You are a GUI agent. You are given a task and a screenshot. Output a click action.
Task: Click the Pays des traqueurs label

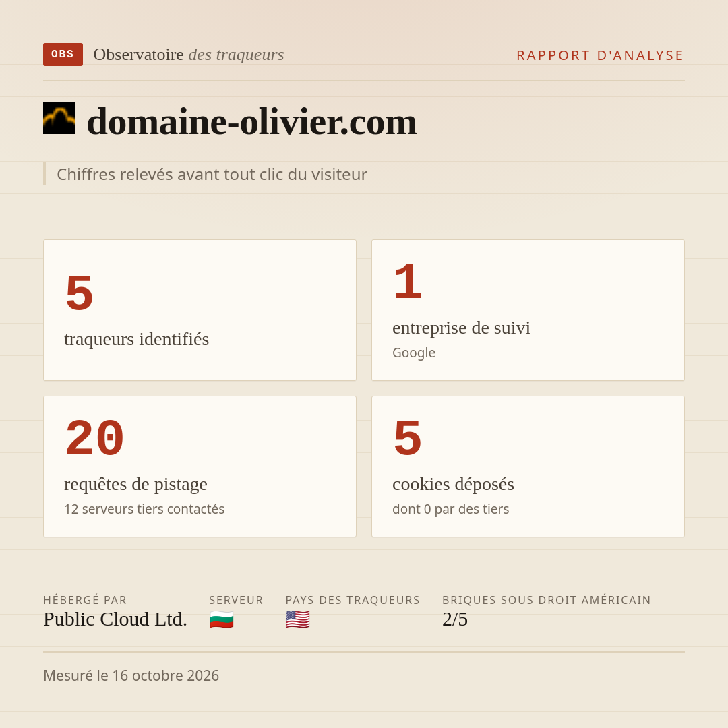coord(353,600)
